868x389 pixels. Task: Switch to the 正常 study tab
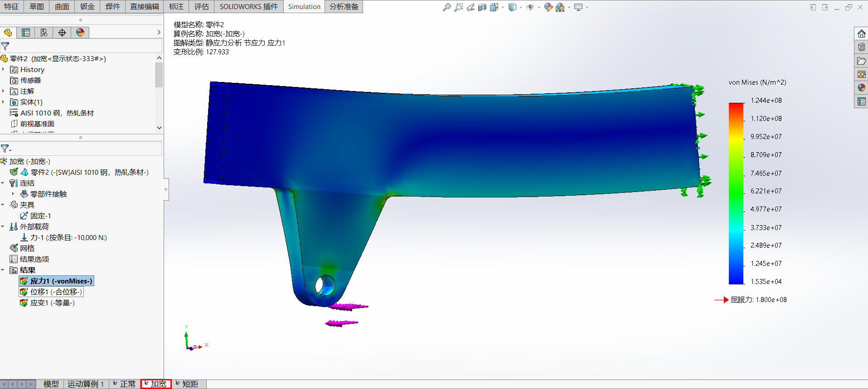coord(124,384)
